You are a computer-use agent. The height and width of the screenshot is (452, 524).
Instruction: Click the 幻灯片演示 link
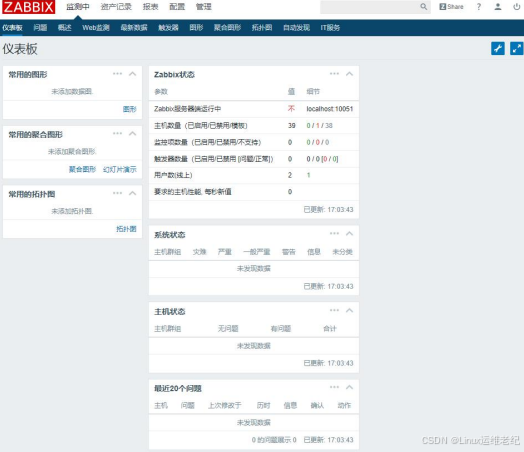click(120, 169)
